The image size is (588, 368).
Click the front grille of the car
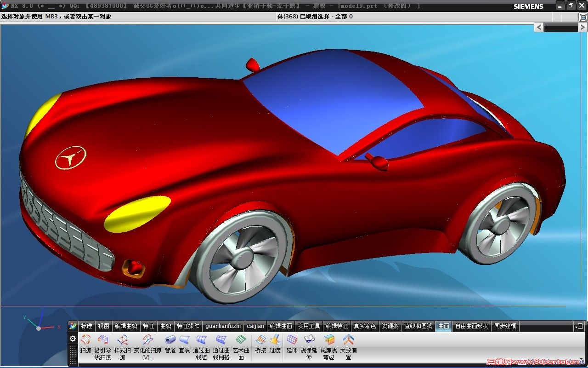(x=64, y=225)
